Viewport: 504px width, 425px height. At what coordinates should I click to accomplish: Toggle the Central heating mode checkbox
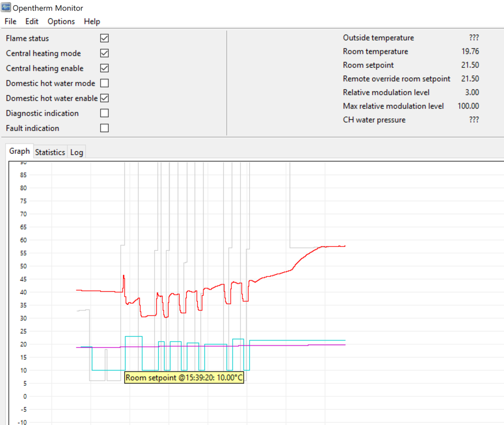(x=104, y=53)
